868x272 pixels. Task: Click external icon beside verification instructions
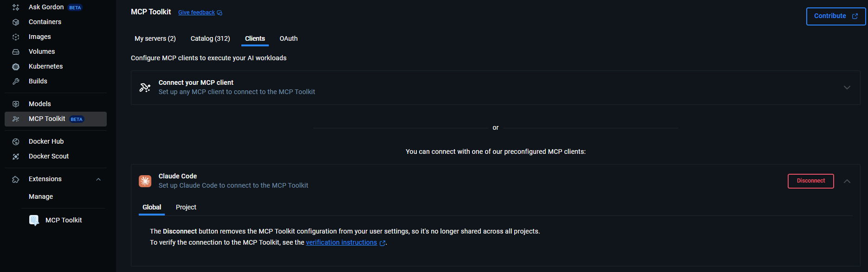click(x=382, y=243)
